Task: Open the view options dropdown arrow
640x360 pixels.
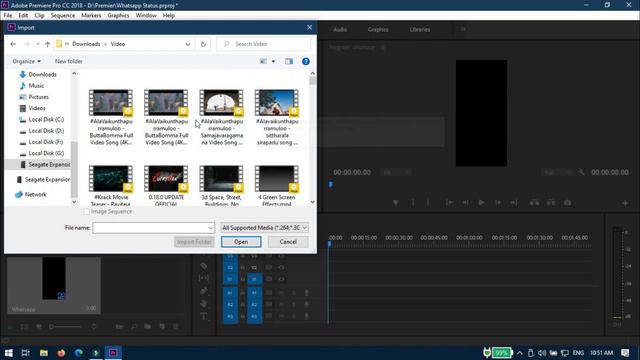Action: (273, 61)
